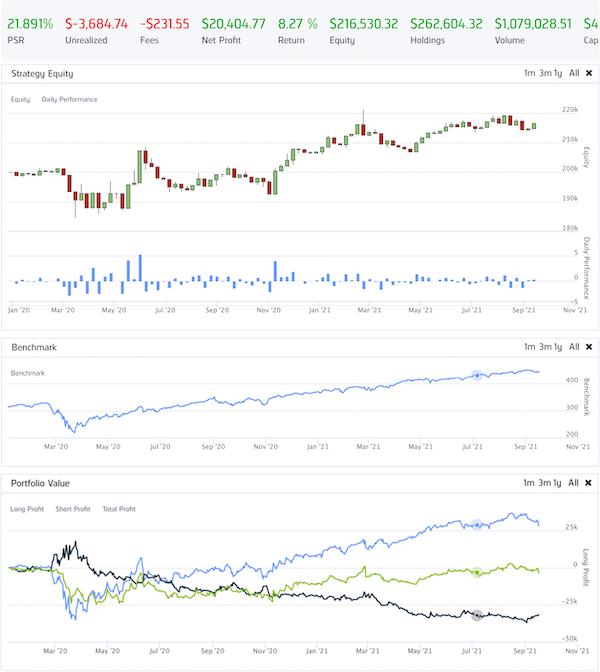Toggle the Benchmark series legend
The image size is (600, 672).
[x=30, y=373]
